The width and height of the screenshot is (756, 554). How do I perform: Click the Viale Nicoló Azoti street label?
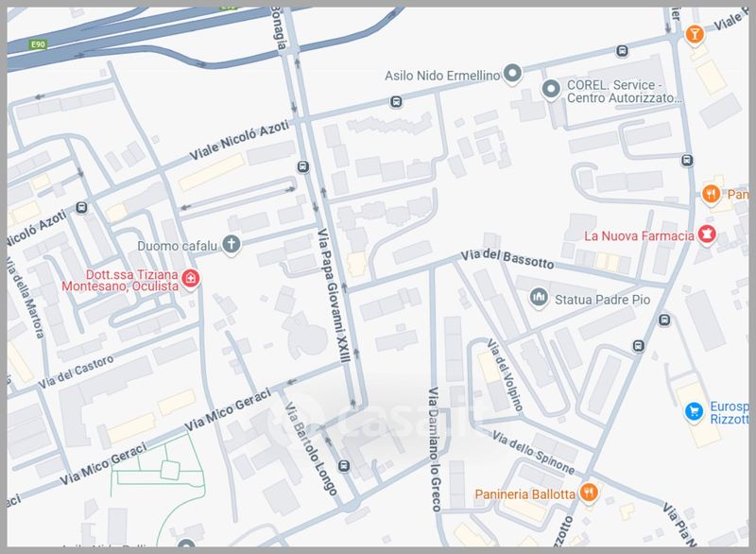(239, 140)
